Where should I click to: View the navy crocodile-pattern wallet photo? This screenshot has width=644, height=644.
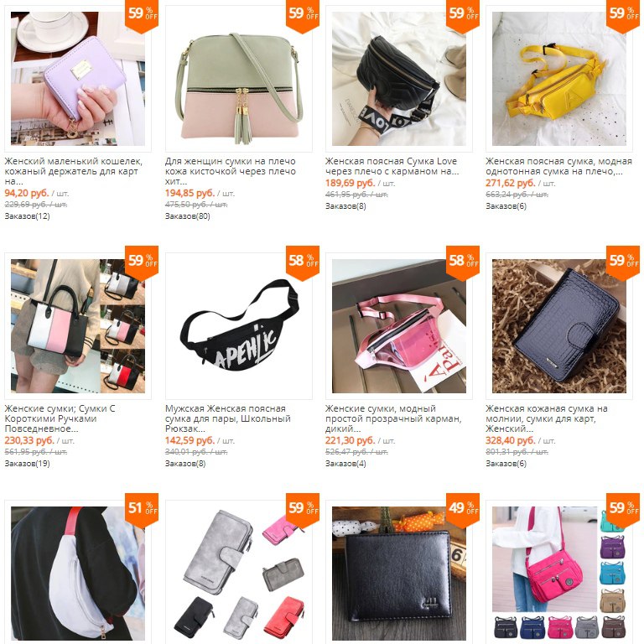point(559,326)
